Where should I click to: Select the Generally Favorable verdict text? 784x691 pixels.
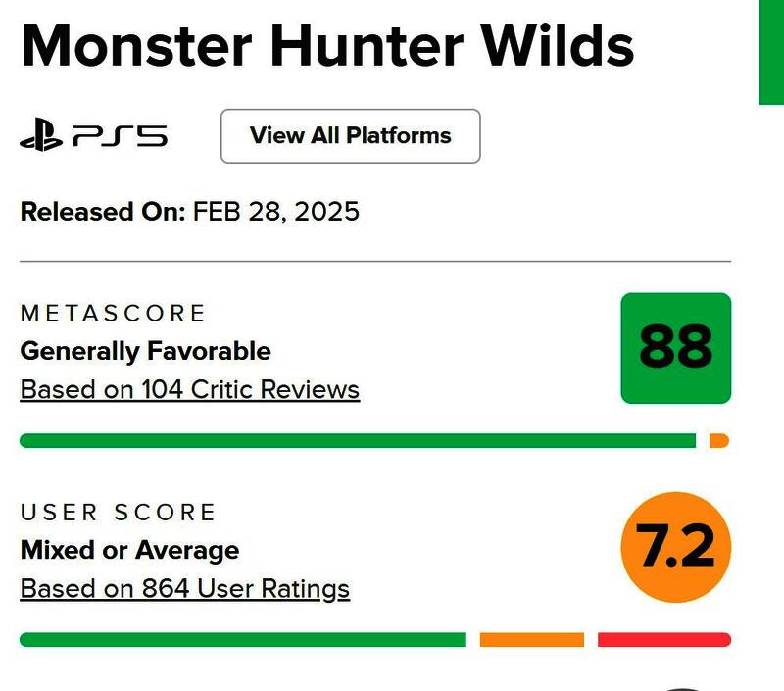coord(146,351)
